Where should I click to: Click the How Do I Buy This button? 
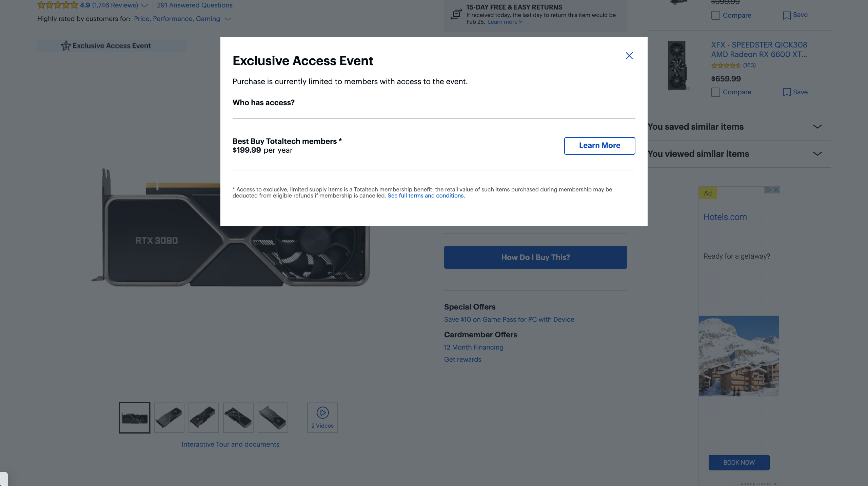pos(535,257)
